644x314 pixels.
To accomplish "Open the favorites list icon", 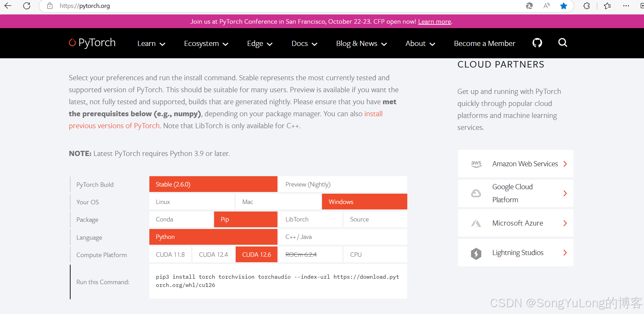I will point(607,6).
